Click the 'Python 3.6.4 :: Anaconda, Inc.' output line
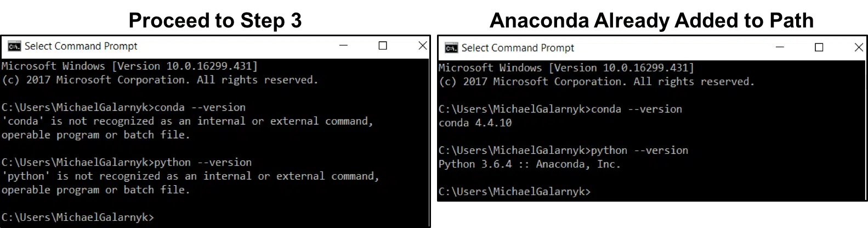The width and height of the screenshot is (868, 228). point(529,164)
